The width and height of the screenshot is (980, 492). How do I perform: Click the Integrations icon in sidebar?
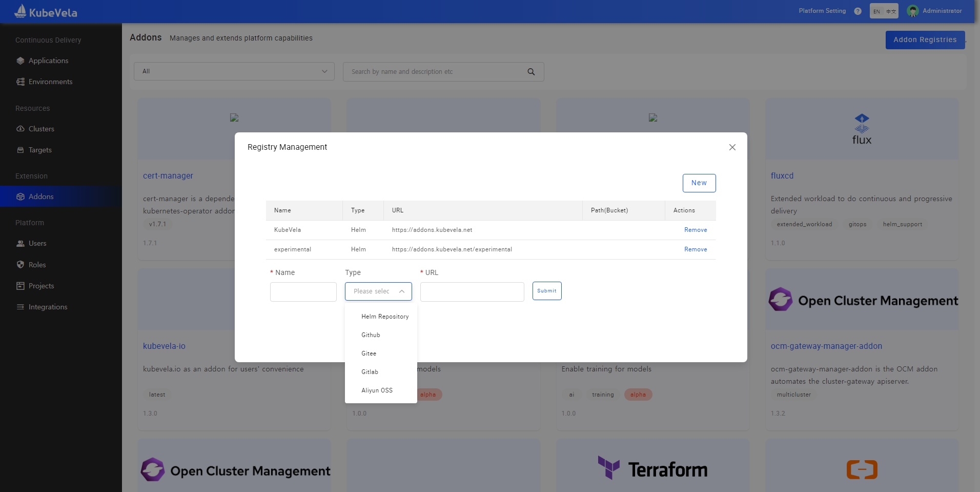point(21,307)
